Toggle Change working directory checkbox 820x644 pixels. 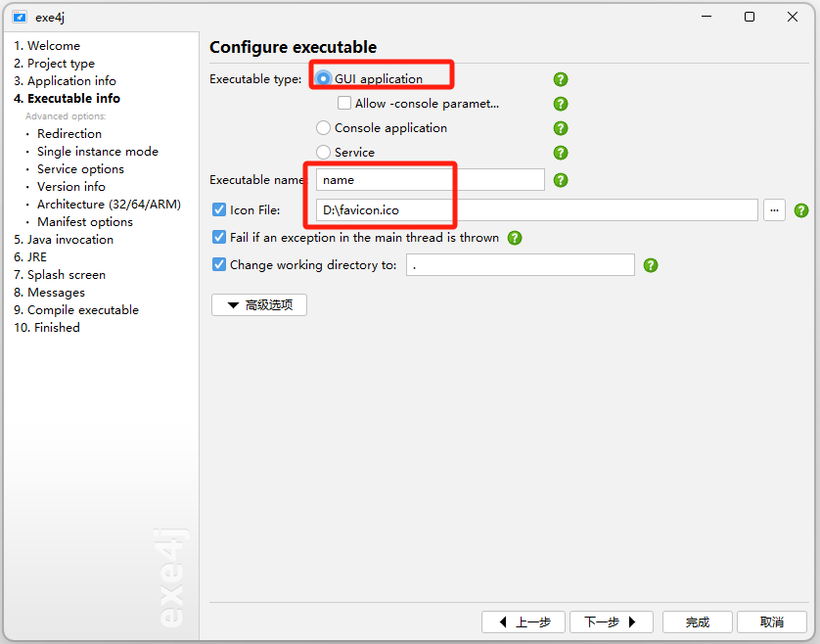click(219, 264)
